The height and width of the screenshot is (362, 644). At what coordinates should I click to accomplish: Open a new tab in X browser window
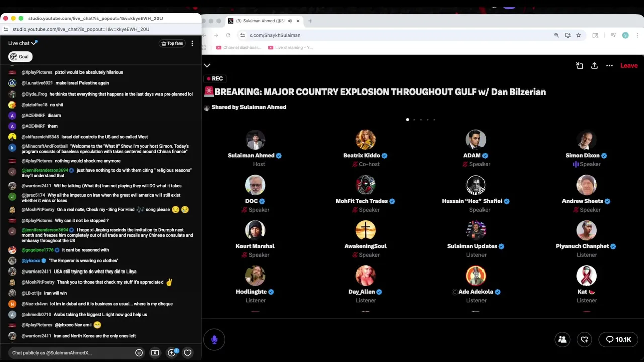pyautogui.click(x=310, y=21)
